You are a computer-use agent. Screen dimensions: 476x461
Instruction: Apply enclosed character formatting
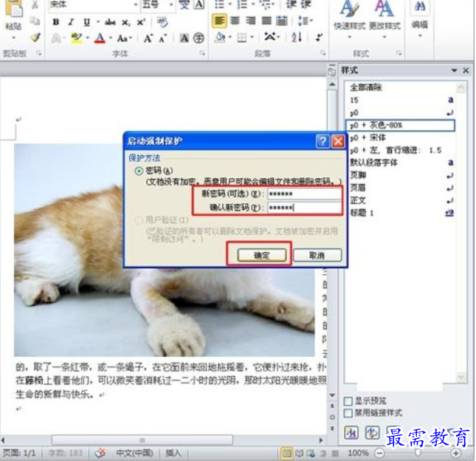(199, 38)
